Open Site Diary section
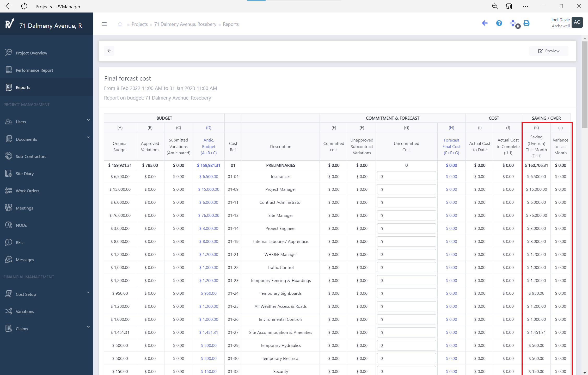 point(24,174)
